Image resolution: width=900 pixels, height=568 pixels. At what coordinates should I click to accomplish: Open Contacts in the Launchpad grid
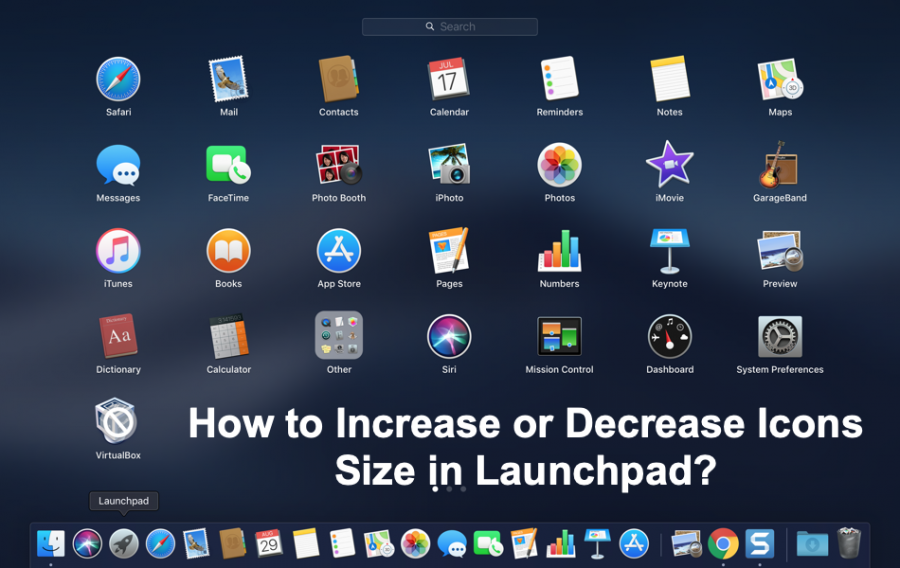[x=339, y=79]
